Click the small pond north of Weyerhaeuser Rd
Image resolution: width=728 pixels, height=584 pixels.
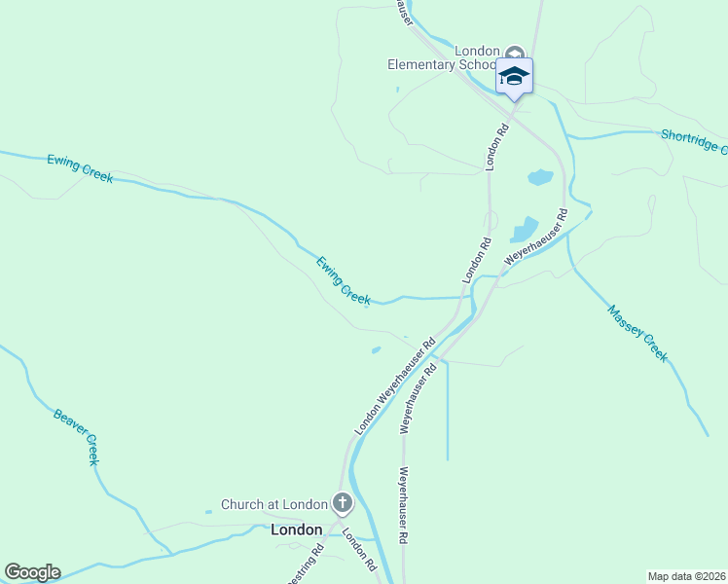pos(540,177)
